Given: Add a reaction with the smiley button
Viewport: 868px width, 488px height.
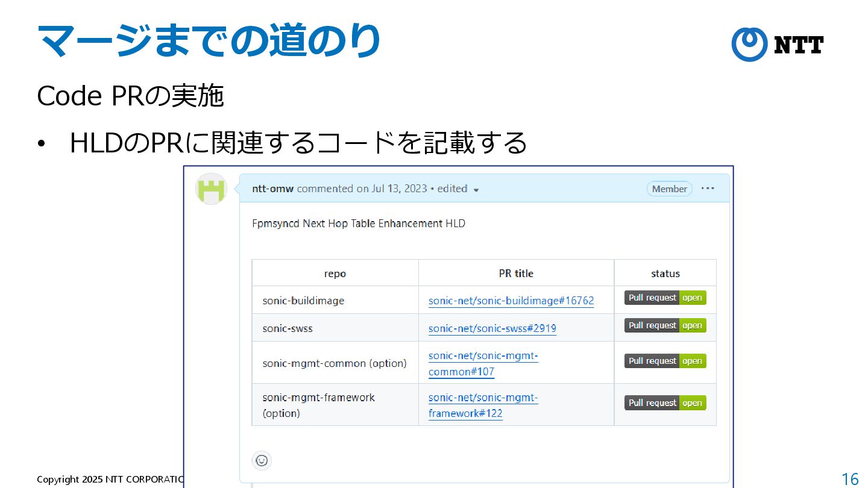Looking at the screenshot, I should 262,460.
